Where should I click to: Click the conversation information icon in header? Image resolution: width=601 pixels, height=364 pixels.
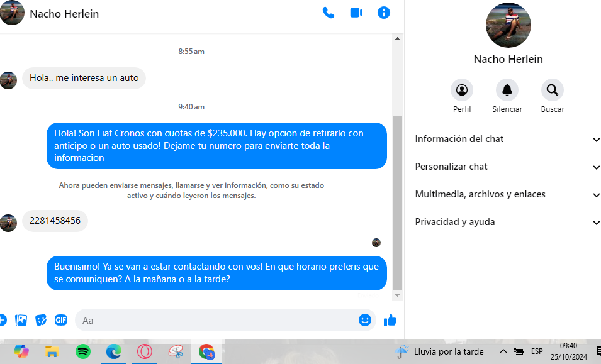tap(384, 13)
